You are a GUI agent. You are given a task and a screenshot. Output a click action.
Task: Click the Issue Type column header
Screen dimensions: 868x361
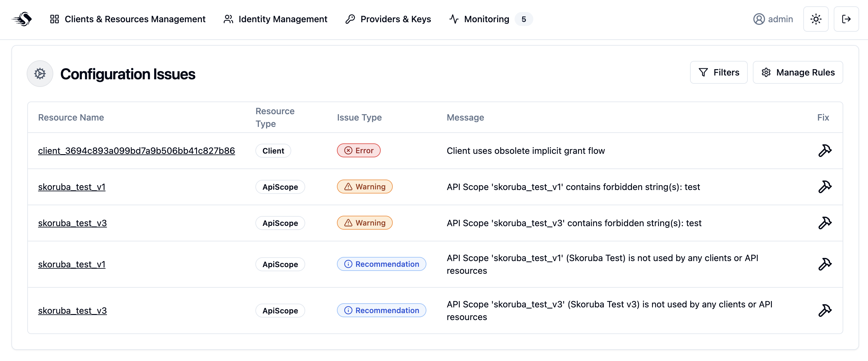coord(359,117)
